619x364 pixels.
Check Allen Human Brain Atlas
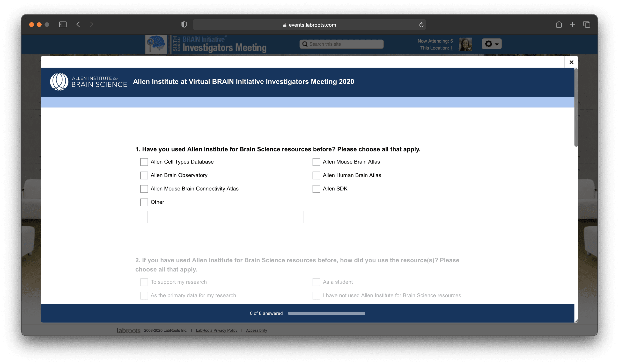(316, 175)
